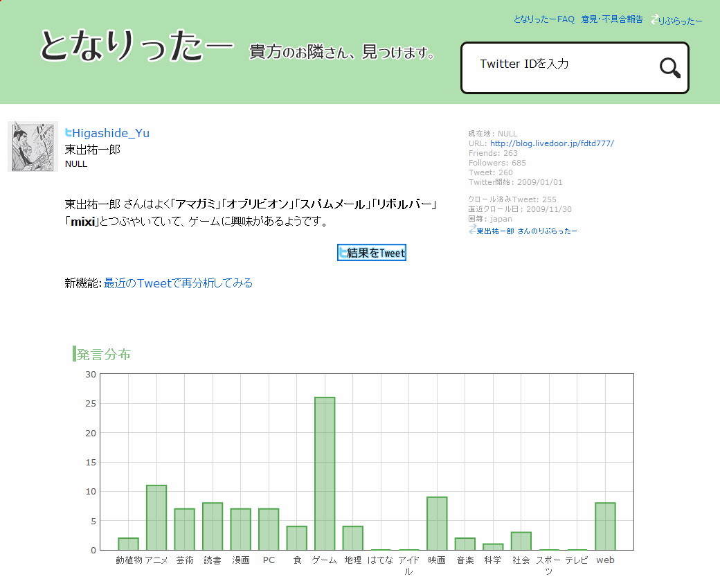The height and width of the screenshot is (588, 720).
Task: Click the 地理 bar in the chart
Action: point(352,538)
